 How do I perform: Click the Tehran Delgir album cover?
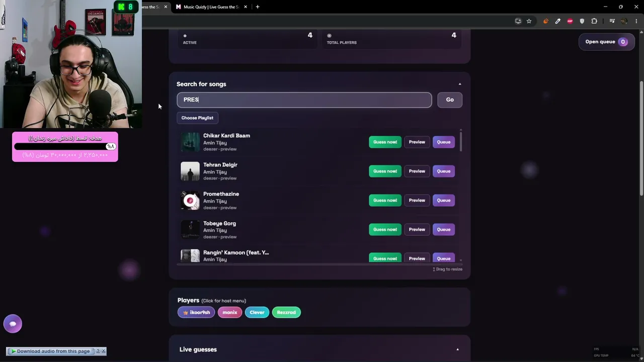coord(190,171)
